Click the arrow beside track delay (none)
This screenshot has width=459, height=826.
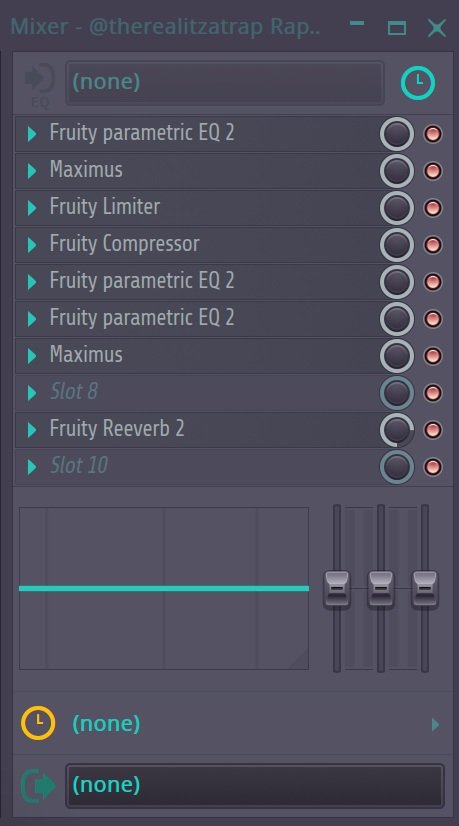click(435, 724)
